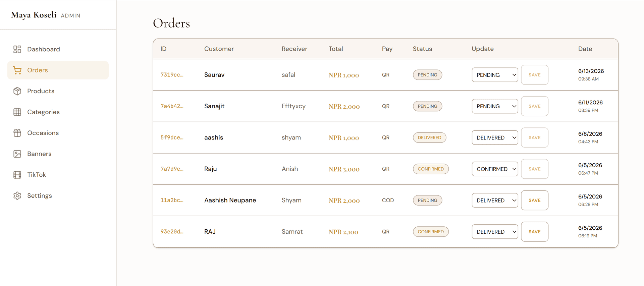
Task: Click the receiver name Samrat
Action: [x=292, y=232]
